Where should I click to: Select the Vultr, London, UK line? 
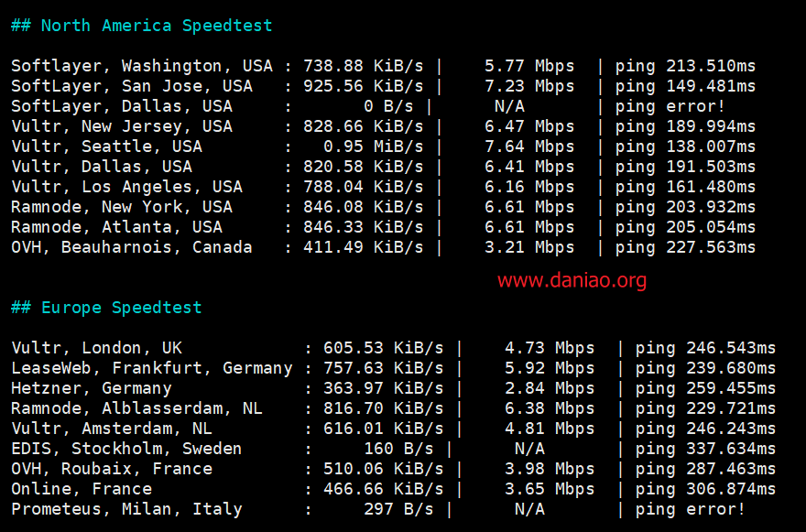[x=393, y=347]
